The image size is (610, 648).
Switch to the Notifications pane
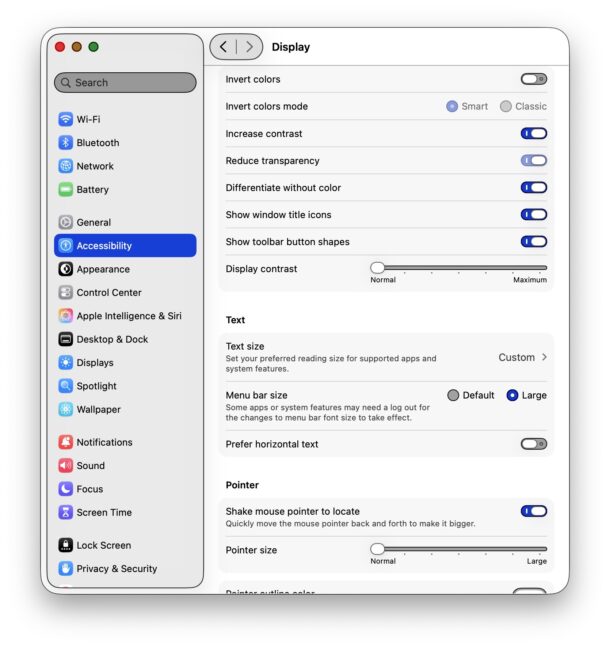(x=104, y=442)
